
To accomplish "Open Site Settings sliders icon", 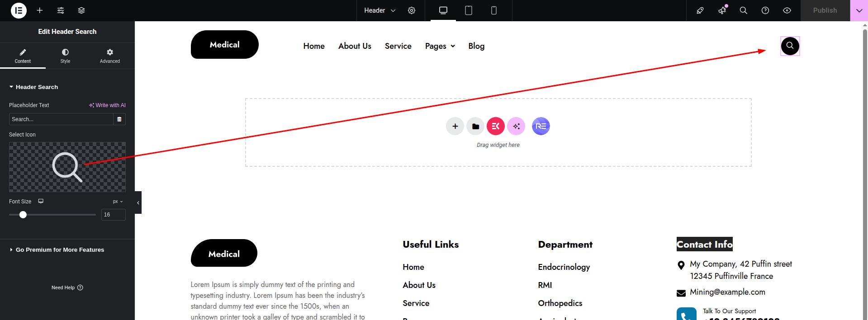I will point(61,10).
